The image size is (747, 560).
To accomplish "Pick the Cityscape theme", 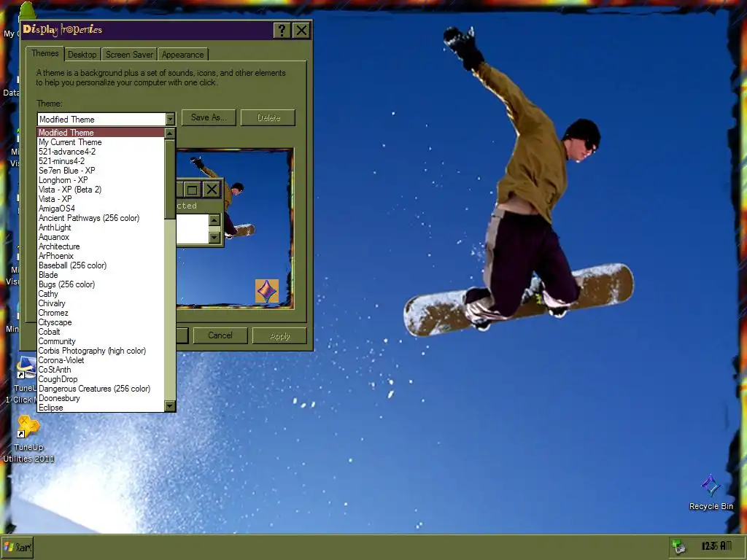I will pos(101,322).
